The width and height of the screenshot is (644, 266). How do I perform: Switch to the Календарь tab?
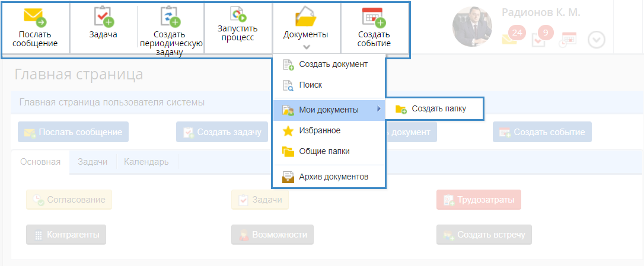(x=146, y=162)
